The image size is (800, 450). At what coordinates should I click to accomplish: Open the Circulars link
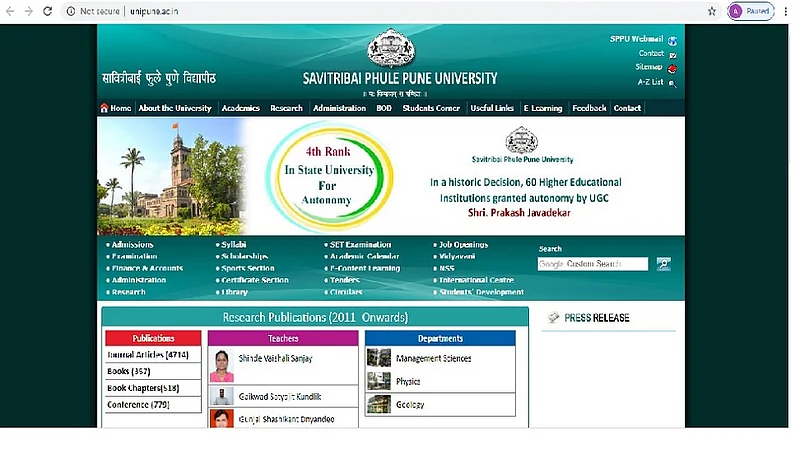click(346, 292)
